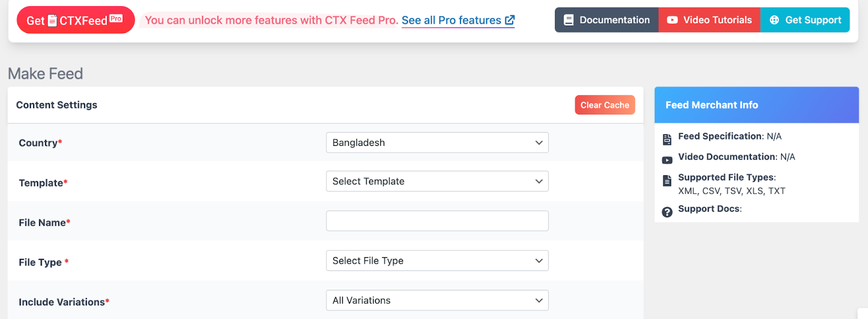Click the Get Support button
Image resolution: width=868 pixels, height=319 pixels.
click(805, 20)
